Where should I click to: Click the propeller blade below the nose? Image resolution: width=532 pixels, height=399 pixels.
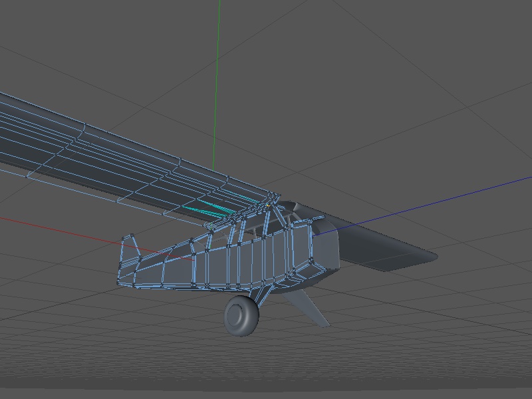click(307, 308)
